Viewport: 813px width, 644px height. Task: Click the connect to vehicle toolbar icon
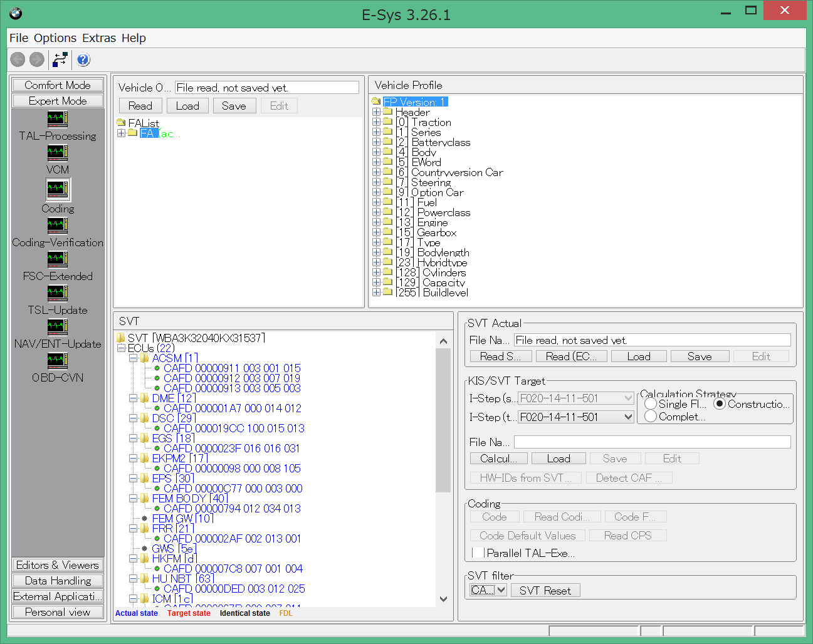(60, 60)
